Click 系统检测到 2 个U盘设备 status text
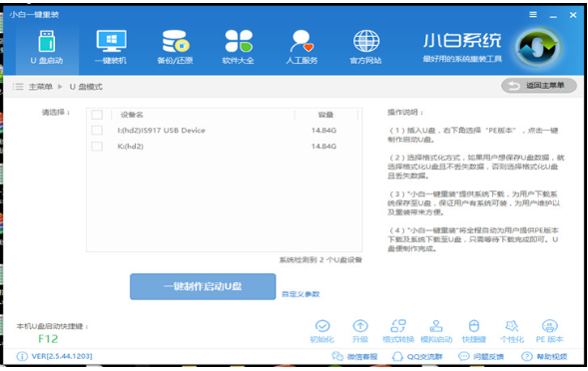The height and width of the screenshot is (371, 588). 320,259
